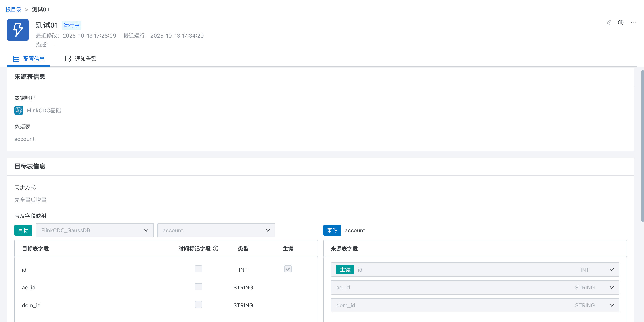Click the FlinkCDC PostgreSQL elephant icon
Screen dimensions: 644x322
pyautogui.click(x=19, y=110)
